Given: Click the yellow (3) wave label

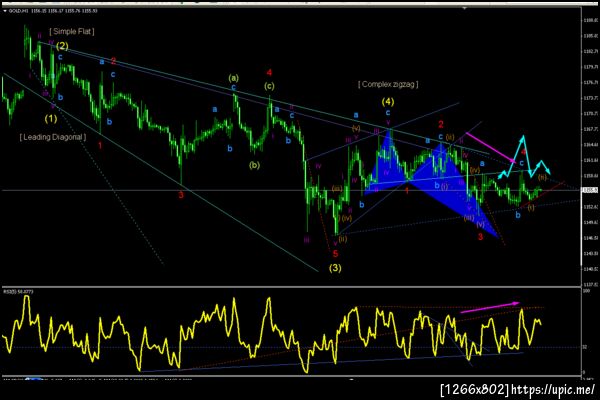Looking at the screenshot, I should [x=335, y=268].
